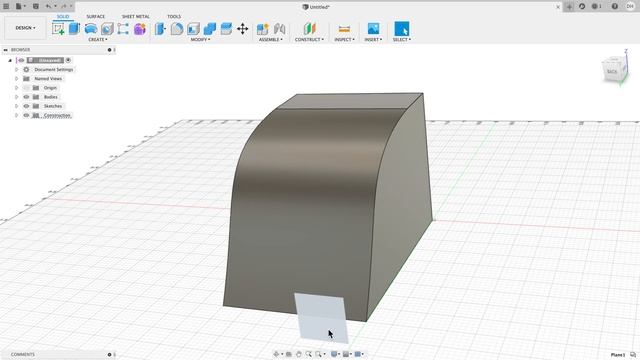Select the construction plane in viewport
The width and height of the screenshot is (640, 360).
tap(322, 318)
